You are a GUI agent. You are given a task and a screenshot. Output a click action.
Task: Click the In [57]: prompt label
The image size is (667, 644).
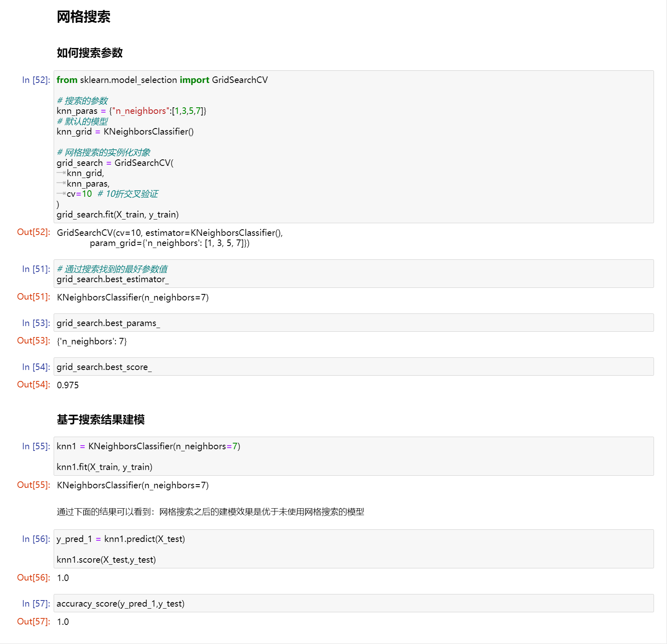pyautogui.click(x=36, y=603)
